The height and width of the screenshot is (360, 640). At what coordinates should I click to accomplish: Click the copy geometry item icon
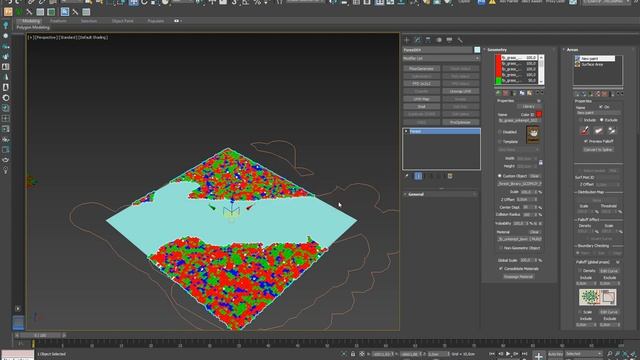pos(522,93)
